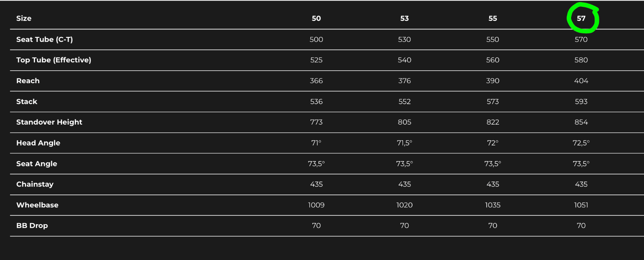Viewport: 644px width, 260px height.
Task: Click the Stack row label
Action: pyautogui.click(x=27, y=102)
